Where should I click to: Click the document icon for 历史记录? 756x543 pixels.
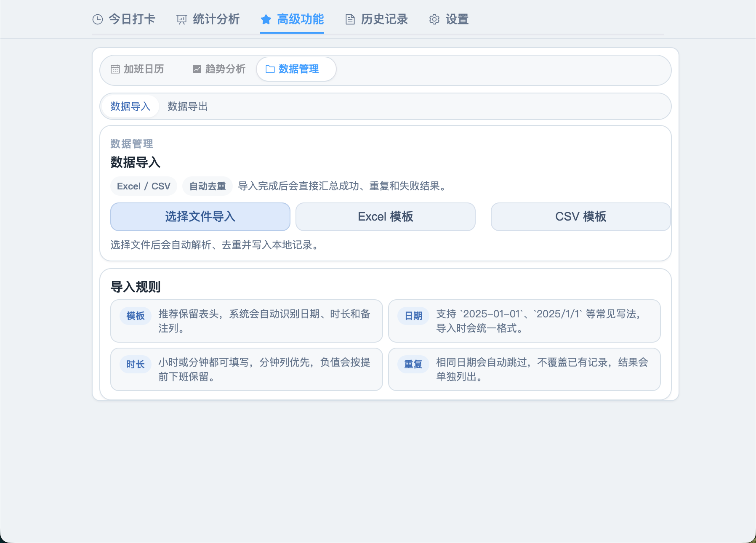tap(350, 19)
